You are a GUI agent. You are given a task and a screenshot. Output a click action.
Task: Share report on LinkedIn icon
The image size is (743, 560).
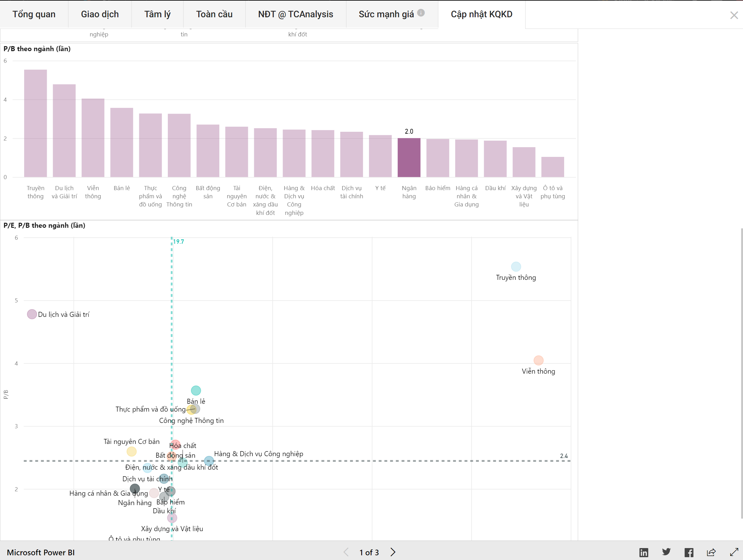pos(644,552)
